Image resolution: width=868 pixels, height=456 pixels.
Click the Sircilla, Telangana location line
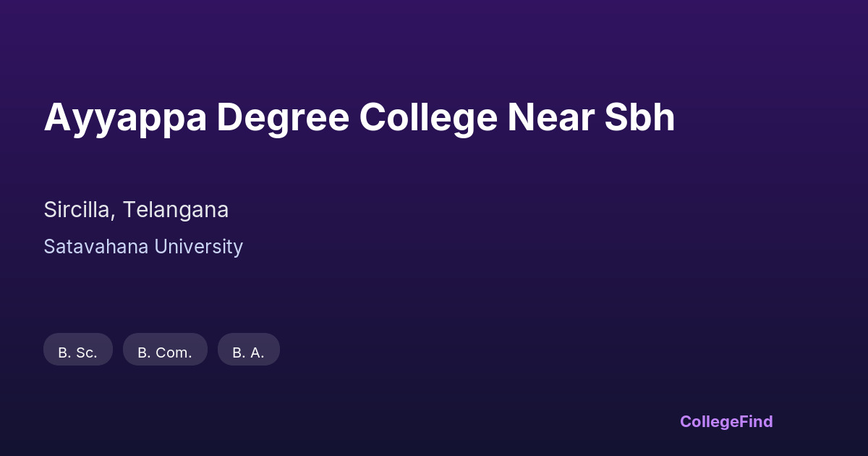(136, 210)
